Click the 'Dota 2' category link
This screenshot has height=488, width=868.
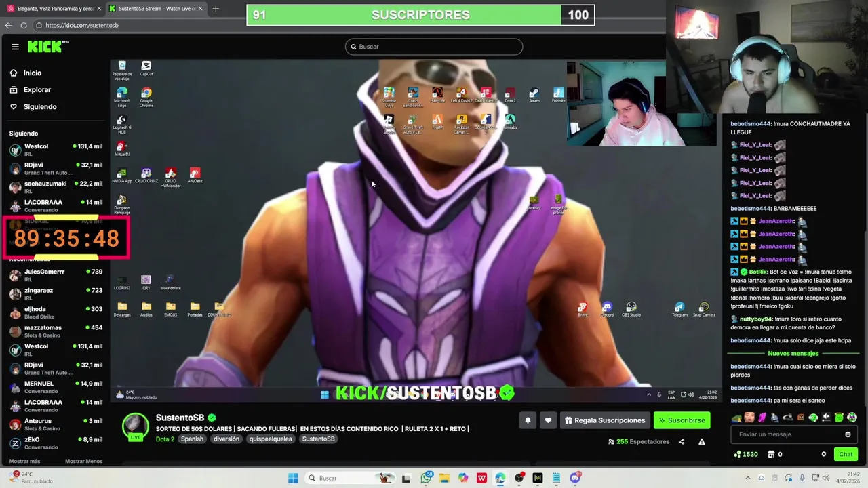pos(165,439)
